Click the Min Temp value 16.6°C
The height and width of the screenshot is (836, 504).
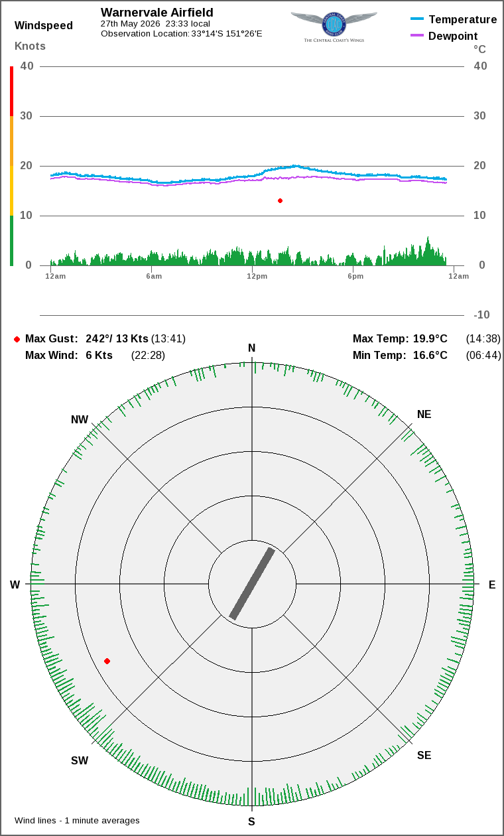pos(430,356)
